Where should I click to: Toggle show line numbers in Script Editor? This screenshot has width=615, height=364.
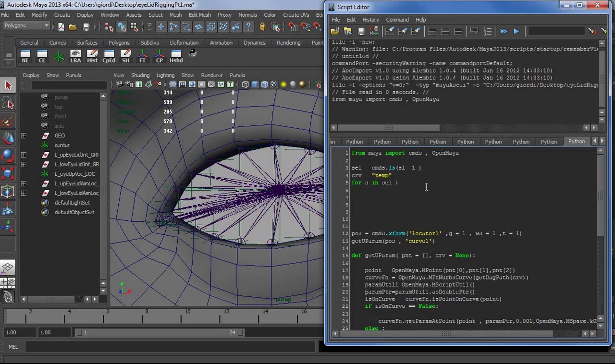pyautogui.click(x=487, y=32)
